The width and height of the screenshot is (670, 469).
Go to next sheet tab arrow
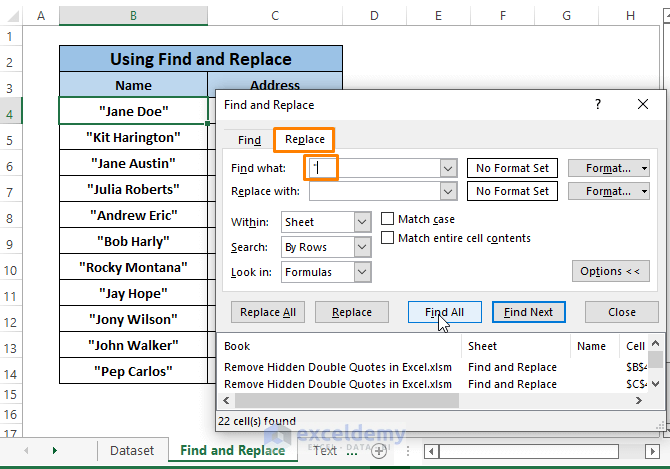click(54, 450)
